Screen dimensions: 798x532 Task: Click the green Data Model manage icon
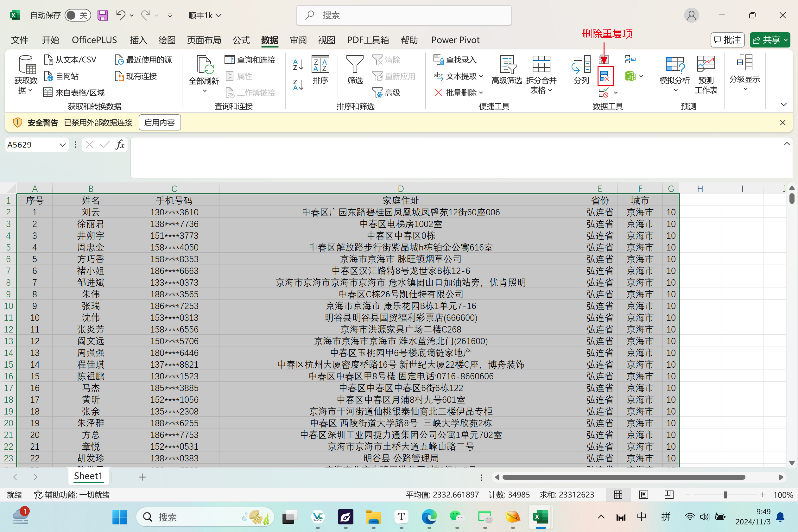pyautogui.click(x=630, y=76)
